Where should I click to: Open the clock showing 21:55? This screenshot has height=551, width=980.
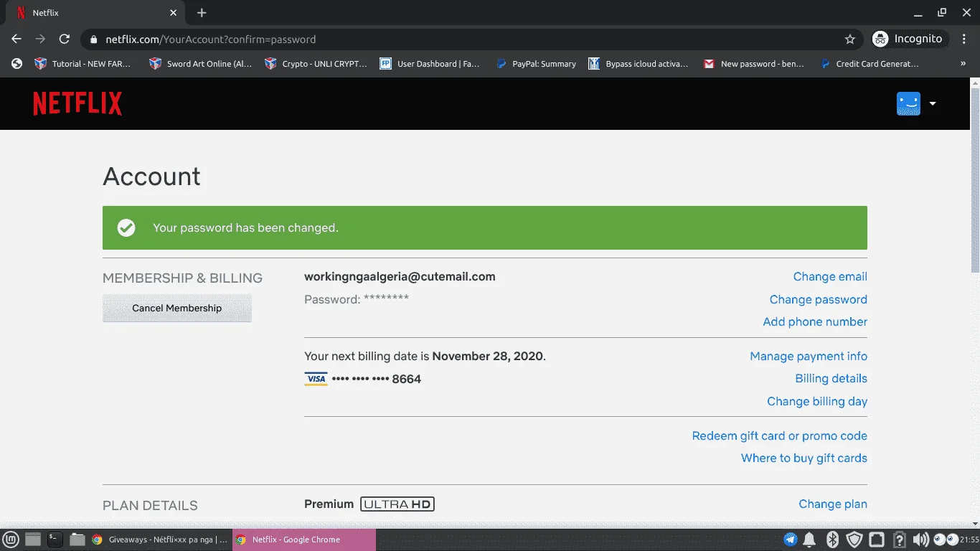pos(969,540)
